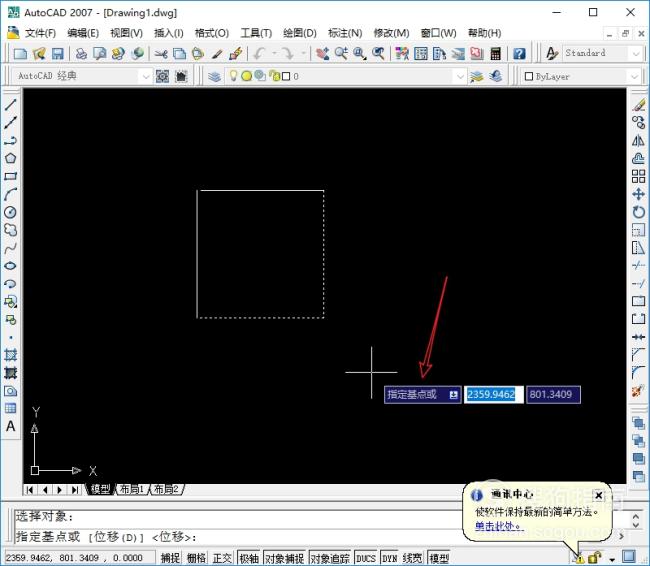The height and width of the screenshot is (566, 650).
Task: Open the 修改(M) menu
Action: click(x=391, y=33)
